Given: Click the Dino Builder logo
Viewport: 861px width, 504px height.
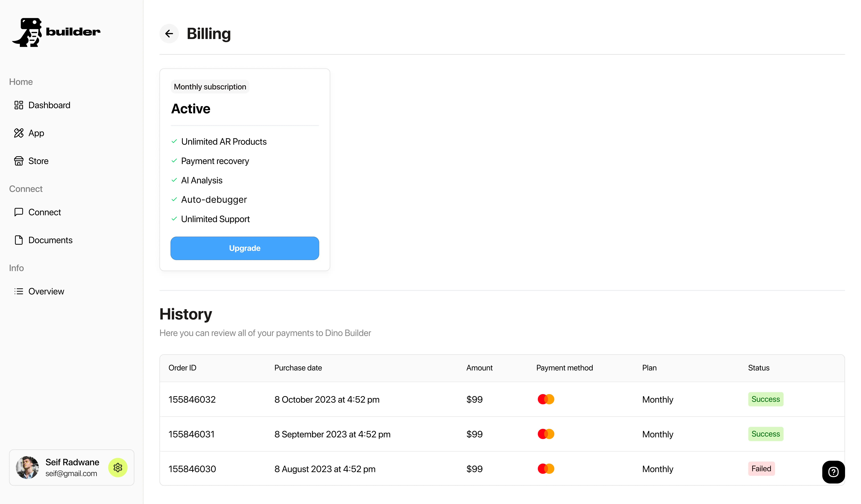Looking at the screenshot, I should click(56, 32).
